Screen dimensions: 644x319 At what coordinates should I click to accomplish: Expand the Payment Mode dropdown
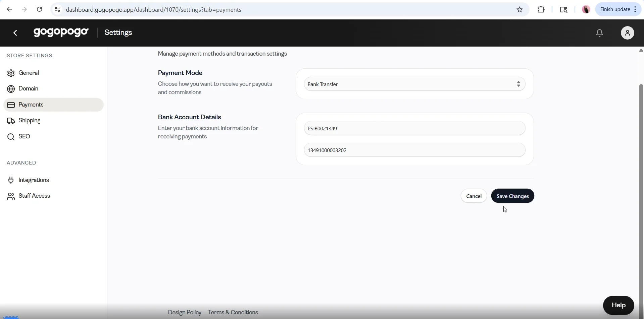[x=414, y=84]
